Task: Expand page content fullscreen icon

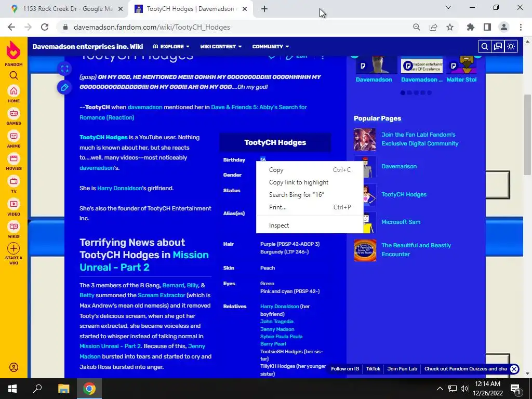Action: click(x=64, y=69)
